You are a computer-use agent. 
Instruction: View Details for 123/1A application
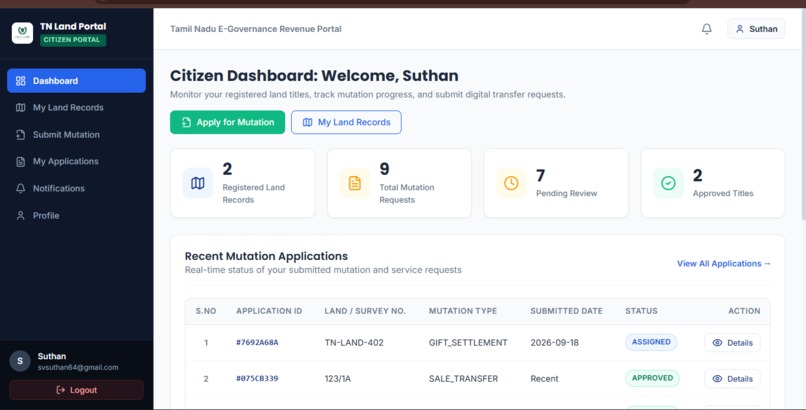pos(732,379)
